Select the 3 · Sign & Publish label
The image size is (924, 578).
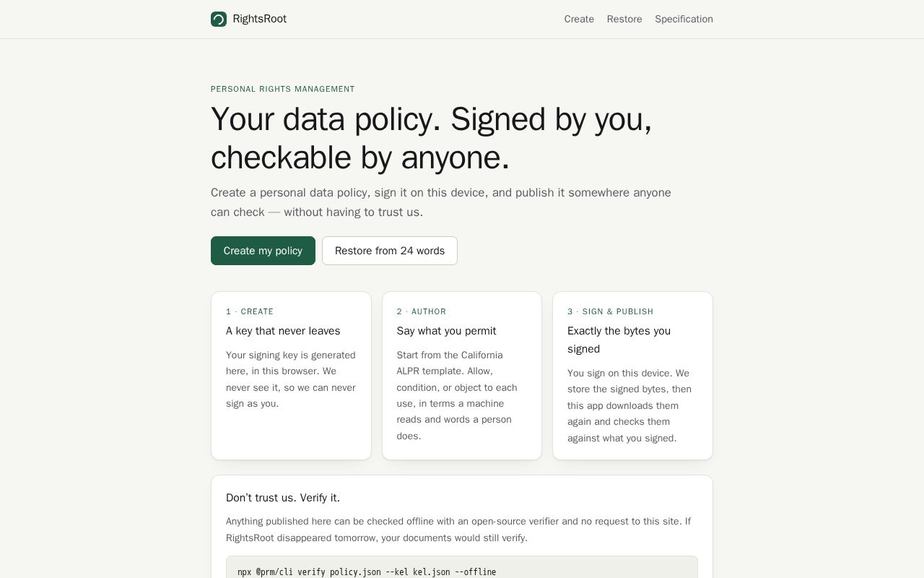610,311
